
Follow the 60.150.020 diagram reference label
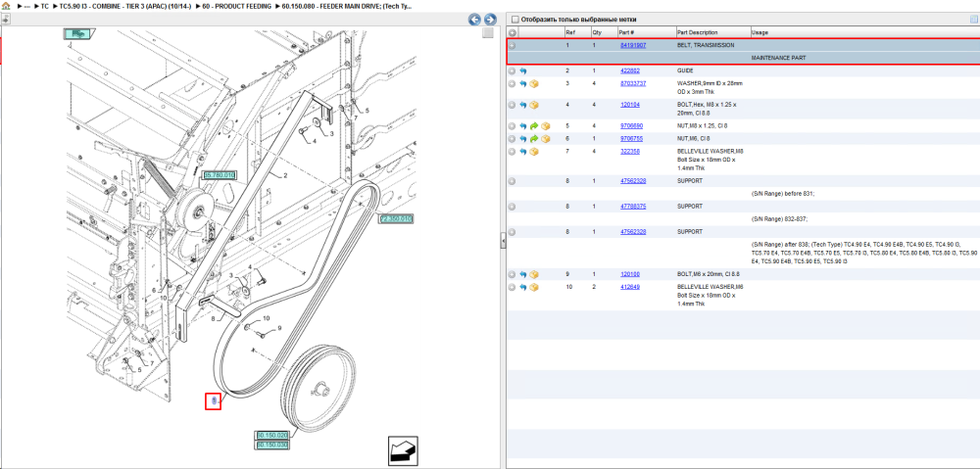click(x=271, y=436)
